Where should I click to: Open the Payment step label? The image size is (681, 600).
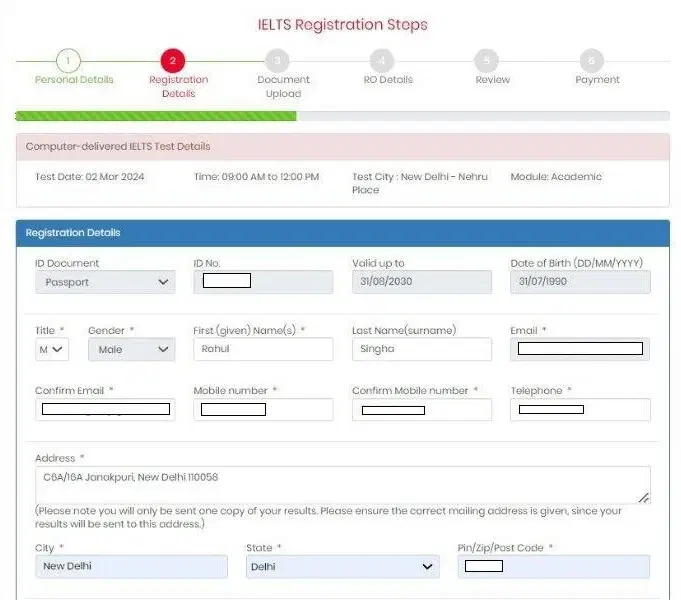597,80
